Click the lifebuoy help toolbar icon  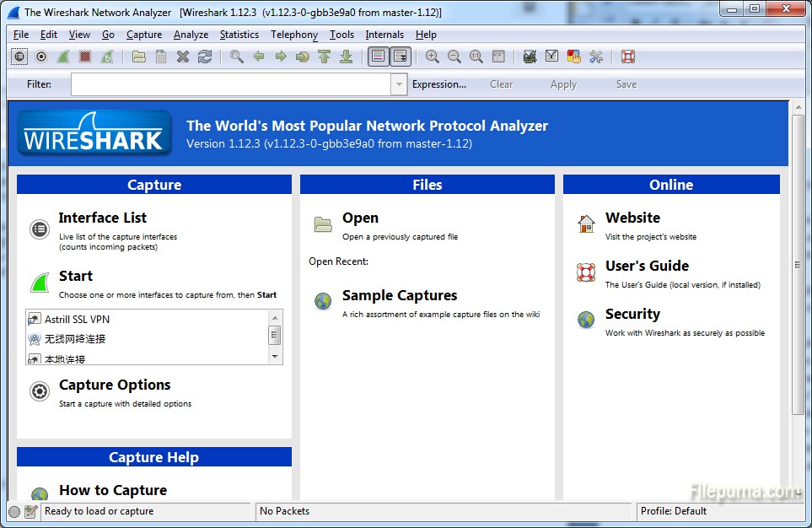pos(627,57)
